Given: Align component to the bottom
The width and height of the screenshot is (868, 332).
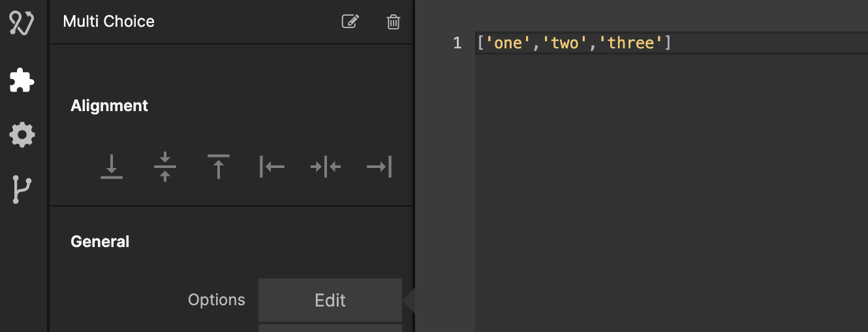Looking at the screenshot, I should point(112,167).
